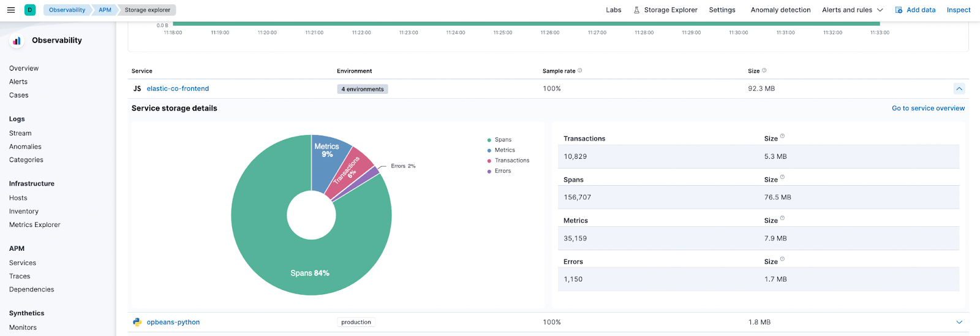Toggle the Metrics legend item
The width and height of the screenshot is (980, 336).
505,150
